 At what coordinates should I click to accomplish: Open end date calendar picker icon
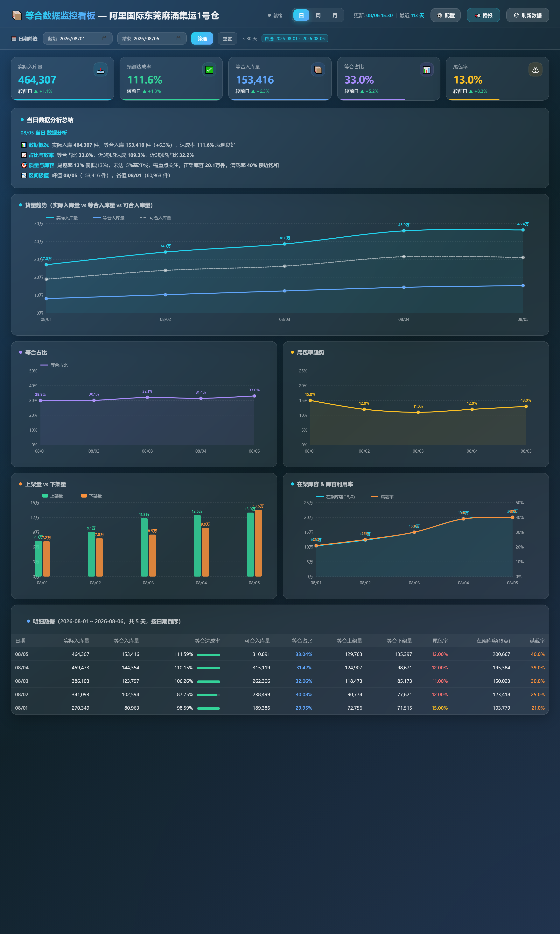pos(178,39)
